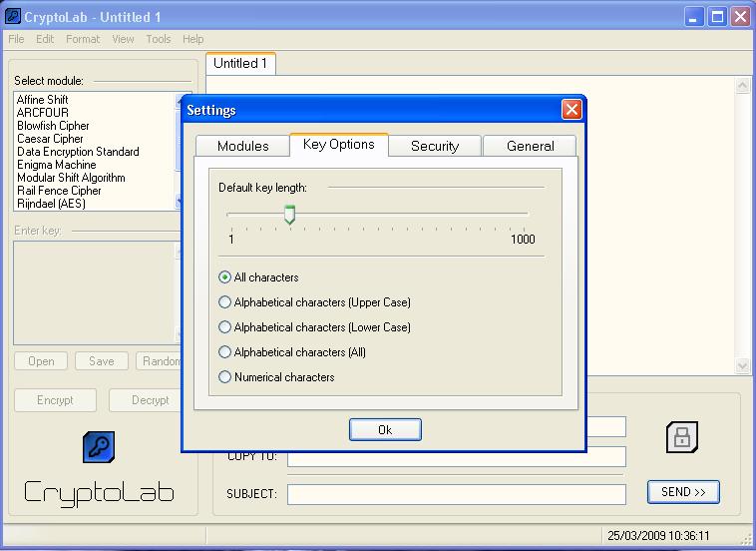Close the Settings dialog with the red X
Screen dimensions: 756x551
click(571, 110)
